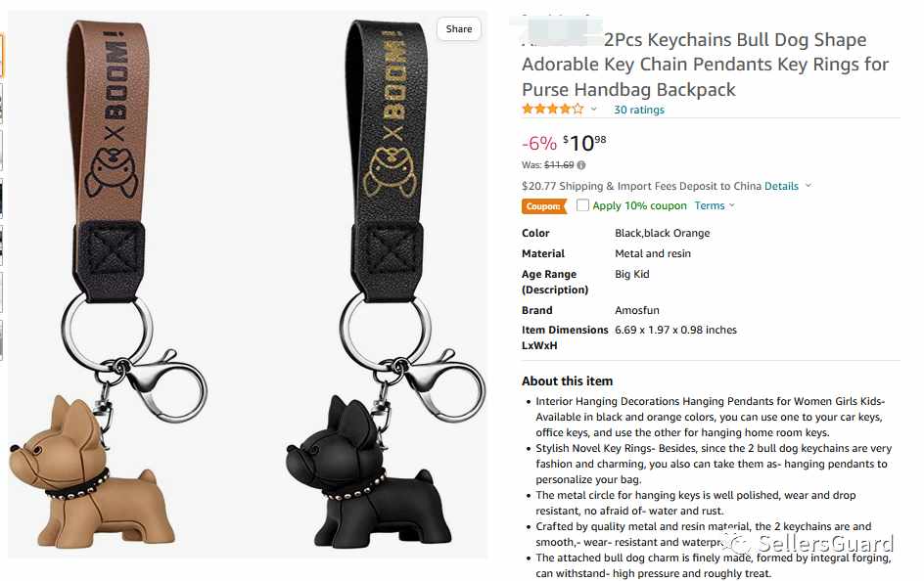This screenshot has width=924, height=581.
Task: Click the info icon next to Was price
Action: [581, 165]
